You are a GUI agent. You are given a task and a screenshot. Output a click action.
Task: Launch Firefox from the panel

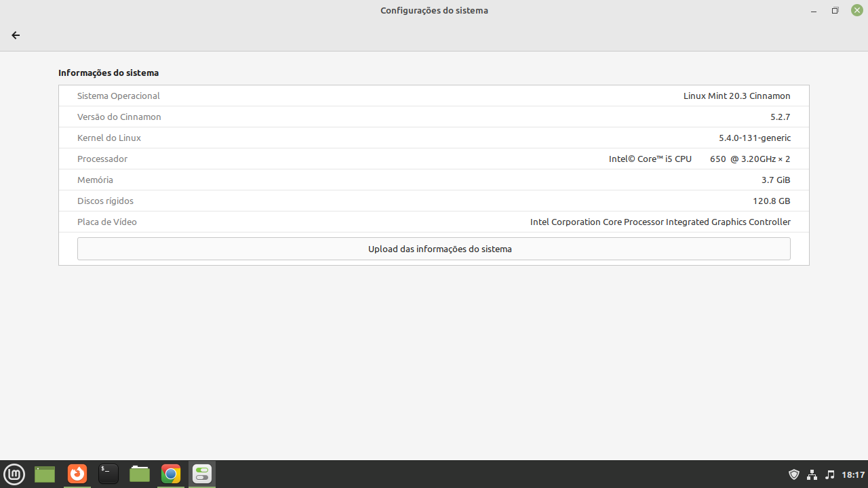pos(77,474)
